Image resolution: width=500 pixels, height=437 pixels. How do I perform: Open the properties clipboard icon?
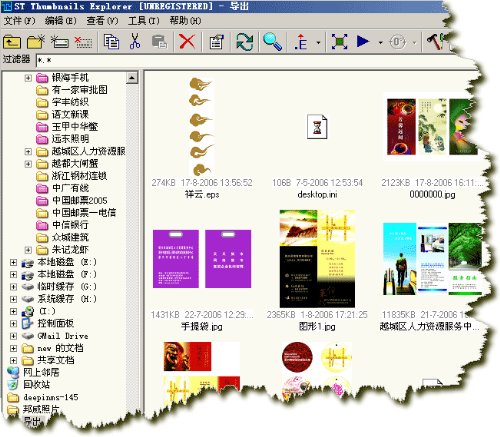(x=216, y=42)
